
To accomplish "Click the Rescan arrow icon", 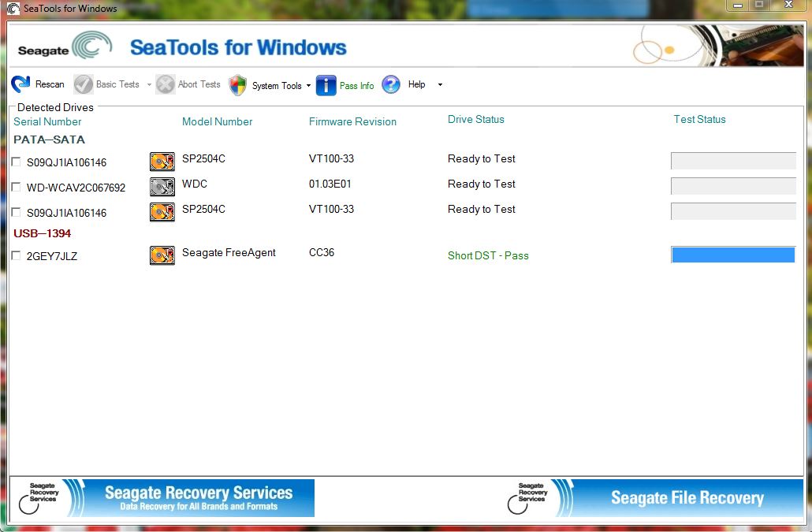I will 20,84.
